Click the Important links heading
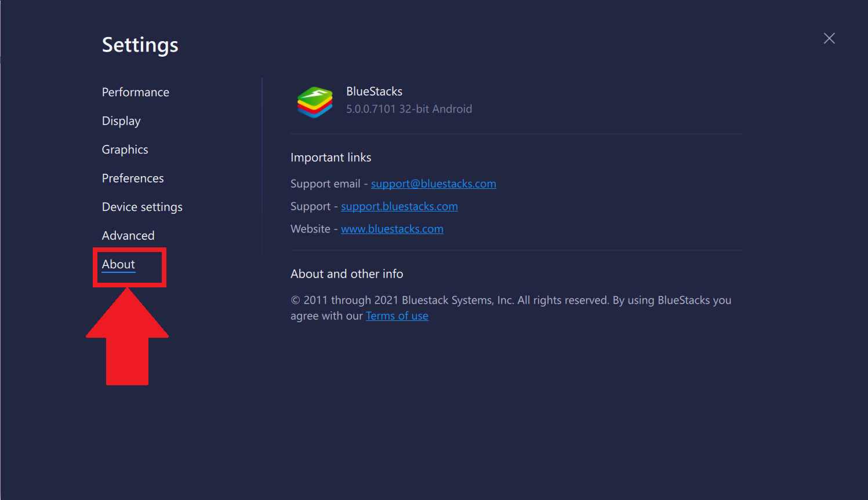 point(331,158)
